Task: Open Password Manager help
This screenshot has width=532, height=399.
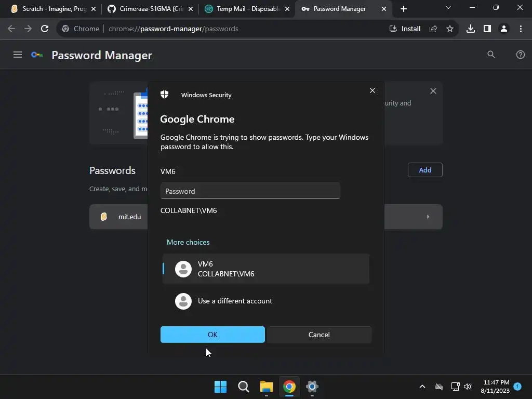Action: [520, 55]
